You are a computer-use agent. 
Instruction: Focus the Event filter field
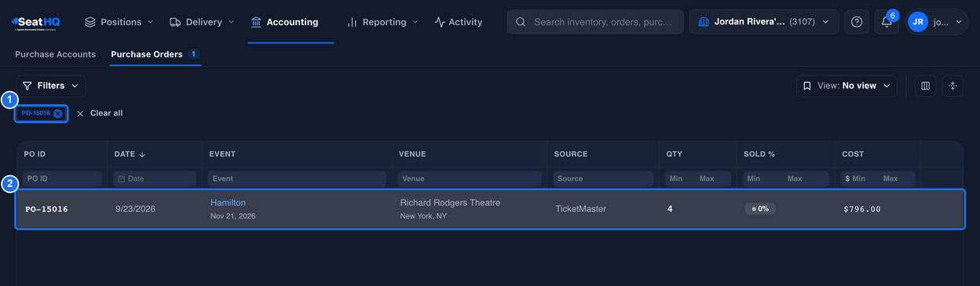pos(297,179)
